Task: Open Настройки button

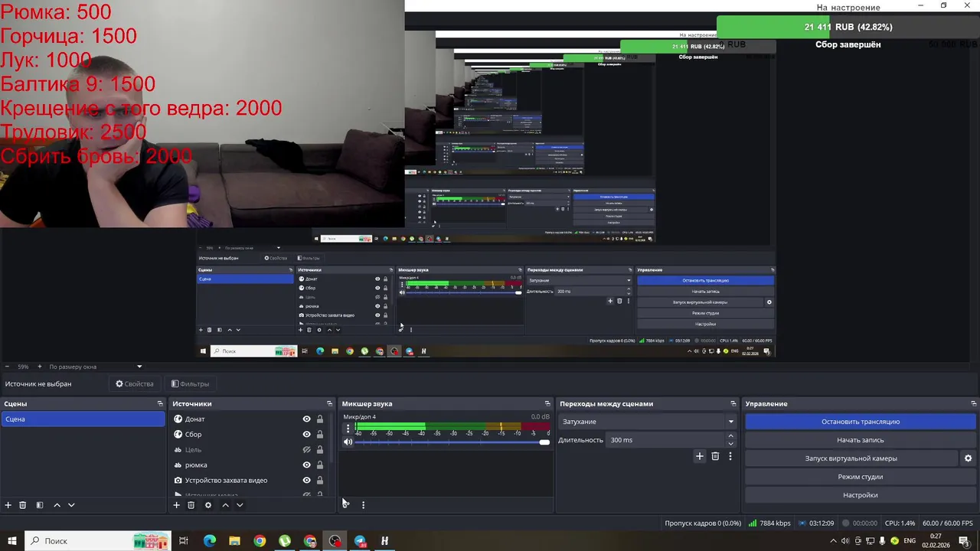Action: click(861, 495)
